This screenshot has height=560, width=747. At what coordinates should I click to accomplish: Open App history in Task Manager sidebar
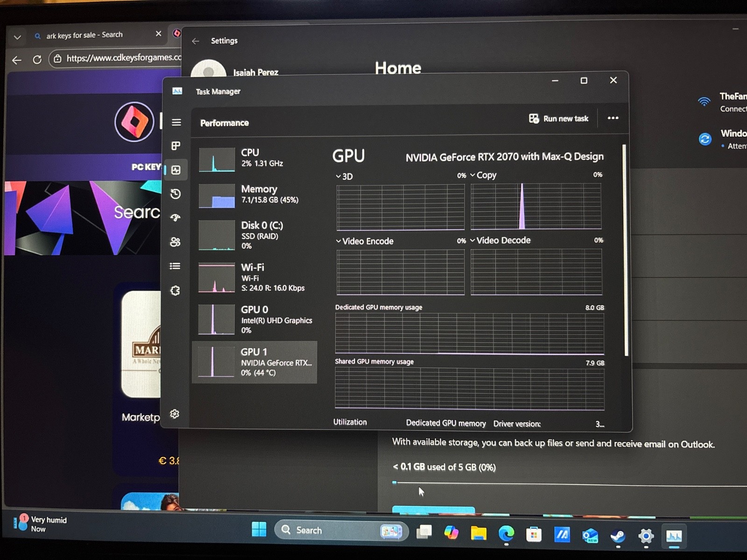coord(176,194)
